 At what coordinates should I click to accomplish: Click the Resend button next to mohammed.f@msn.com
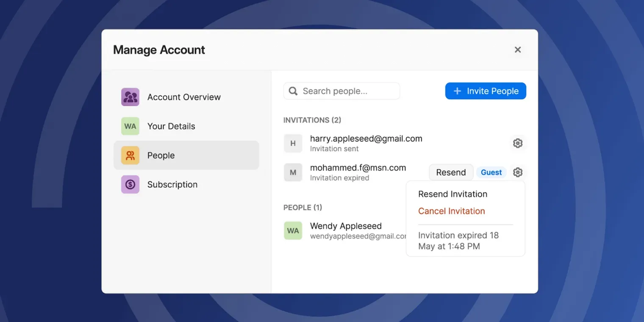click(451, 172)
